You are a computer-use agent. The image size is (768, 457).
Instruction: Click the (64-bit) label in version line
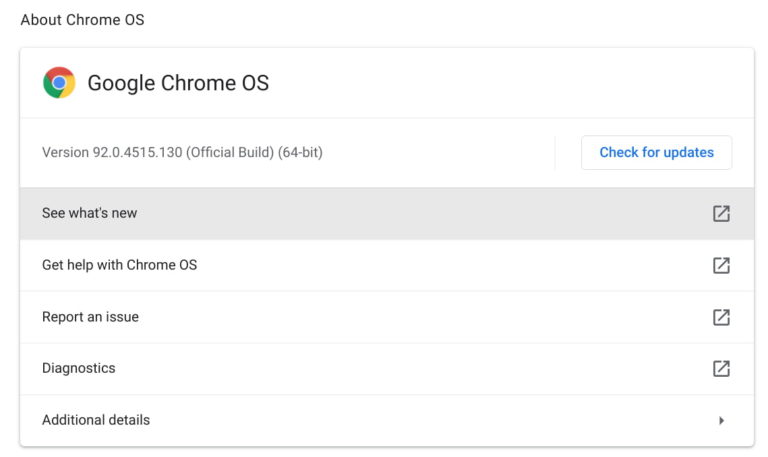point(300,152)
